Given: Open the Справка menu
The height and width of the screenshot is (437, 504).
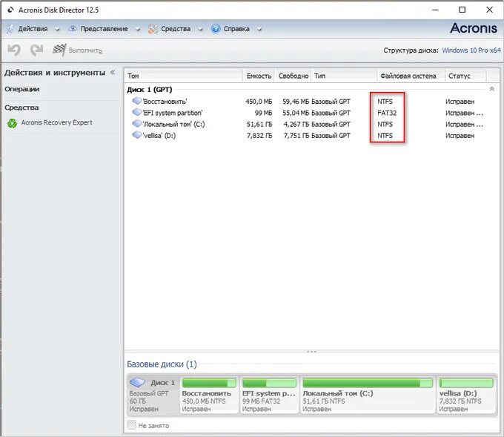Looking at the screenshot, I should pos(236,29).
